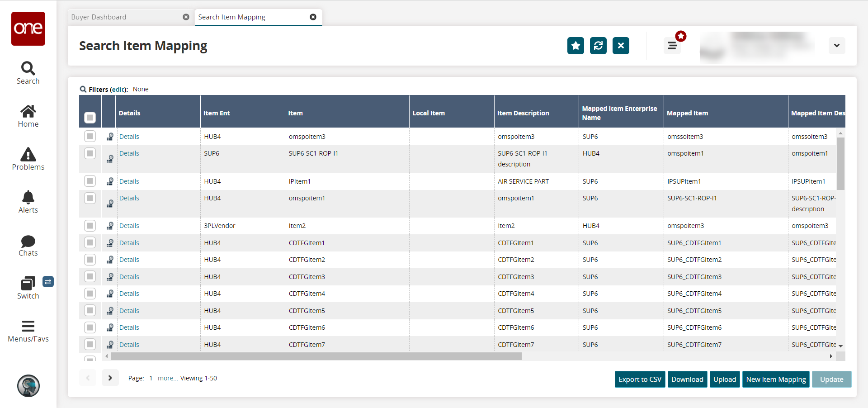868x408 pixels.
Task: Refresh the Search Item Mapping page
Action: 598,46
